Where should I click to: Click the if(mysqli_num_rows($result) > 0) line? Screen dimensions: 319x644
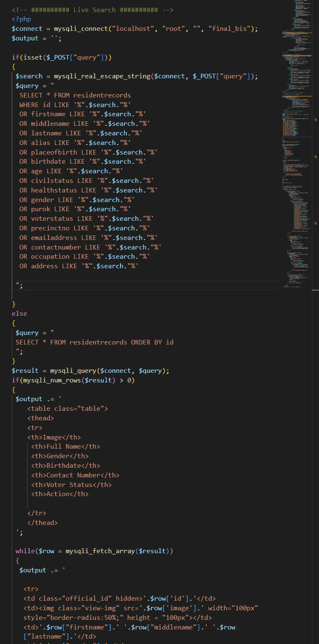click(x=73, y=380)
